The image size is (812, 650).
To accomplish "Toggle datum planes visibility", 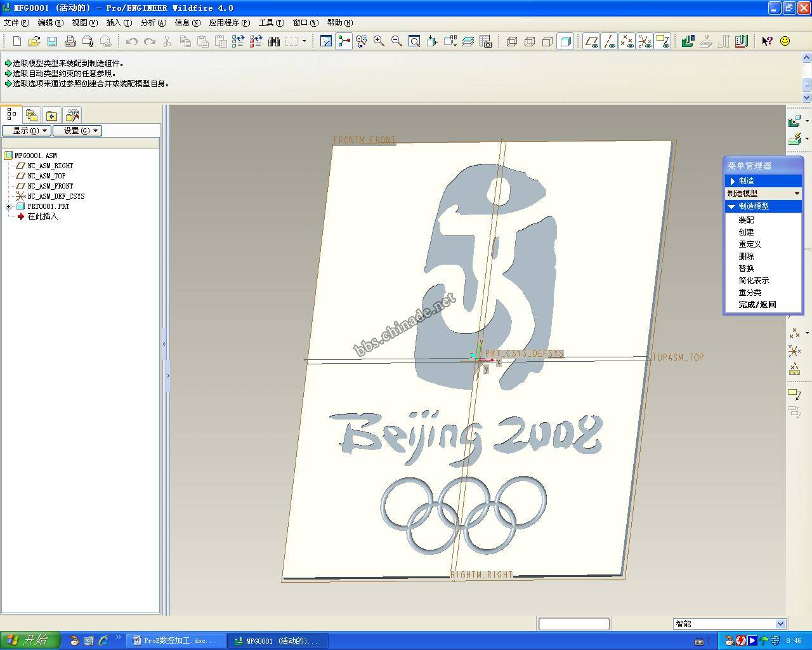I will pos(591,41).
